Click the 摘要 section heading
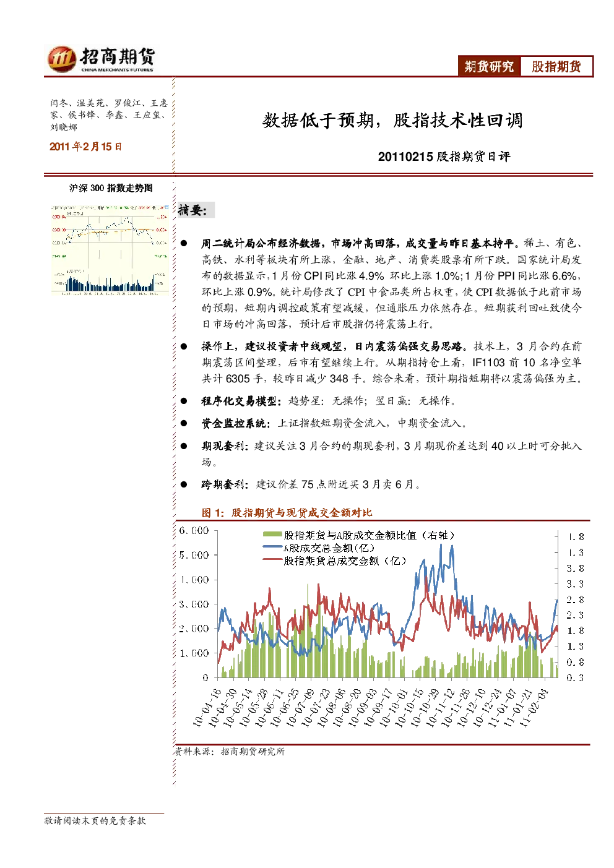Viewport: 614px width, 868px height. click(x=192, y=210)
